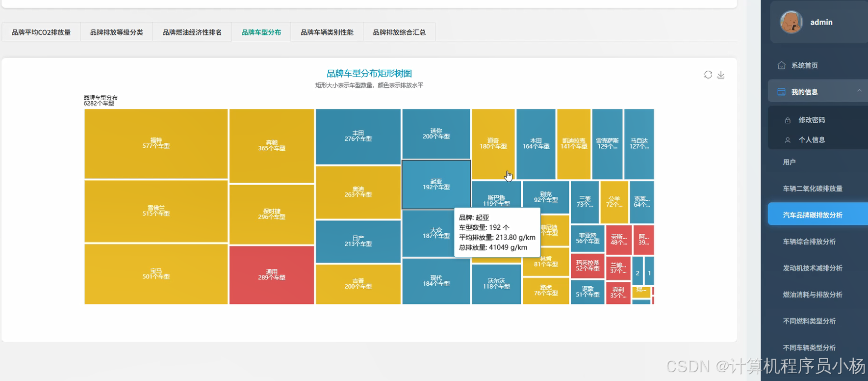
Task: Open 品牌排放综合汇总 tab
Action: click(x=399, y=32)
